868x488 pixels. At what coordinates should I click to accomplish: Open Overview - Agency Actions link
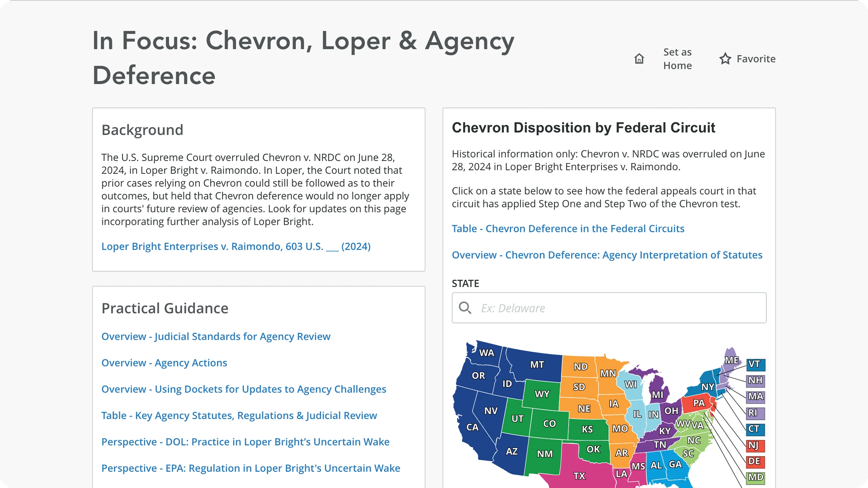164,363
